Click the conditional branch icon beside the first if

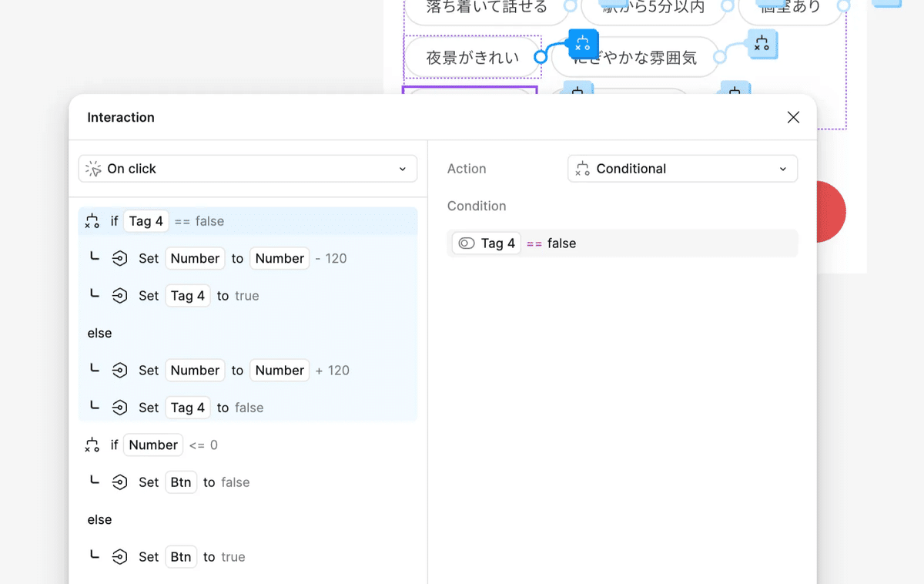92,220
